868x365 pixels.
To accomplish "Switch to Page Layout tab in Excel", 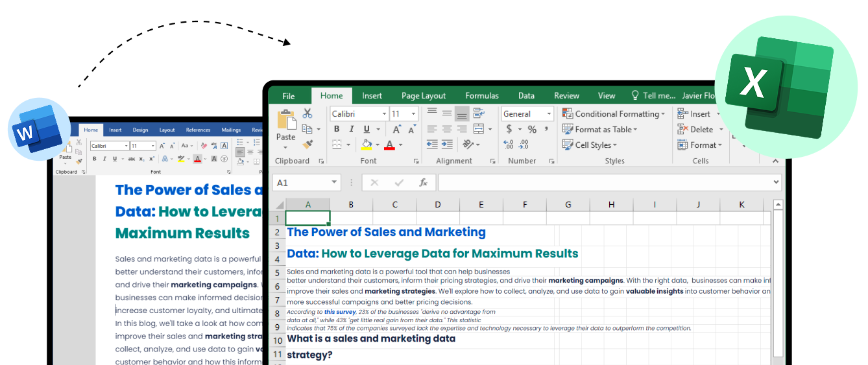I will 424,95.
